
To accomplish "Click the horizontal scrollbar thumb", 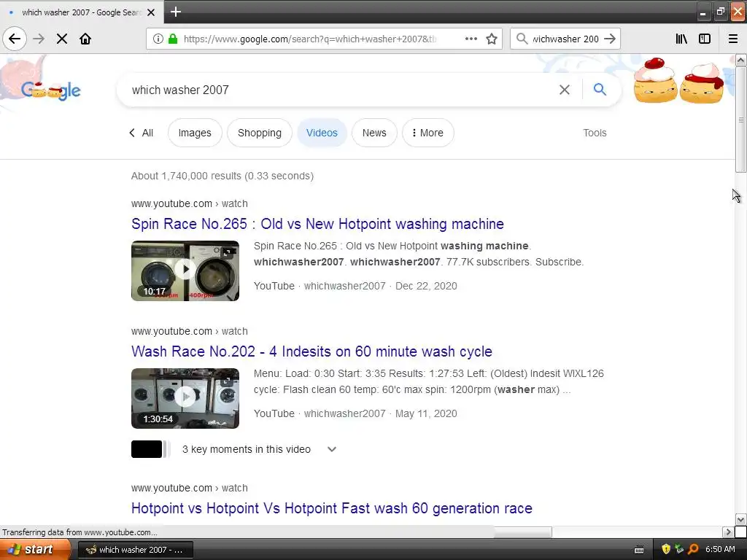I will pos(522,532).
